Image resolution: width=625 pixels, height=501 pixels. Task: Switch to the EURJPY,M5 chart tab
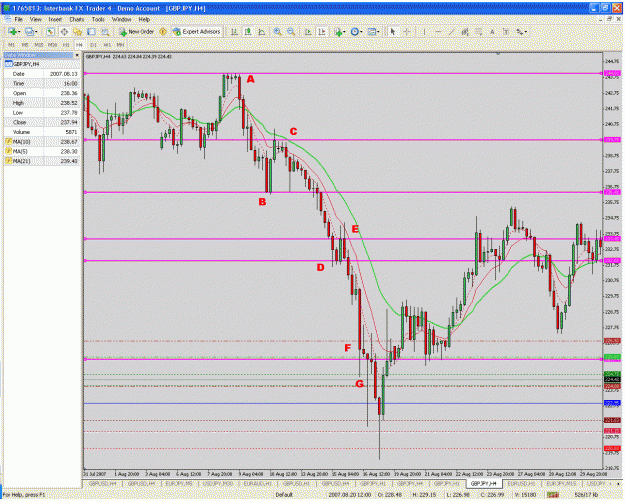coord(179,483)
